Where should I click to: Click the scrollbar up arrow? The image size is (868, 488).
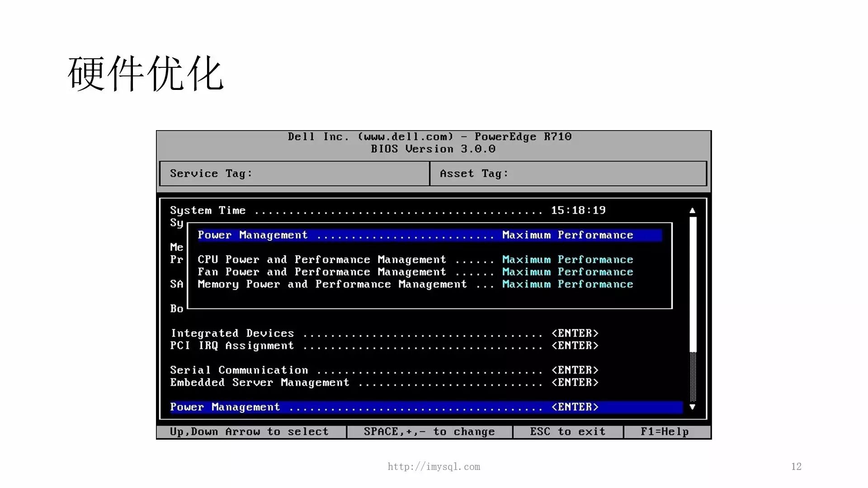point(692,211)
